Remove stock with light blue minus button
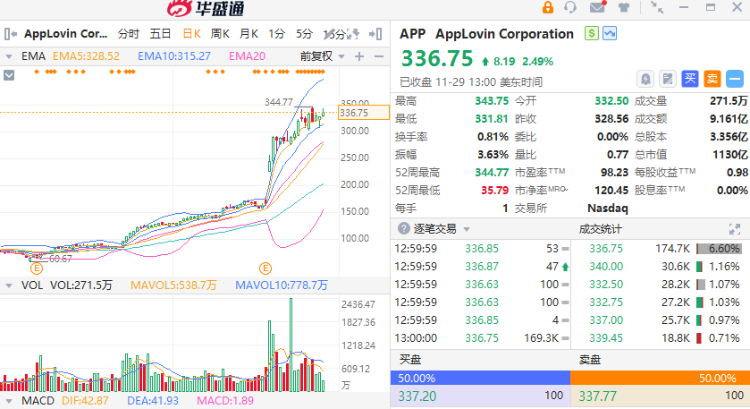The image size is (750, 409). 735,79
